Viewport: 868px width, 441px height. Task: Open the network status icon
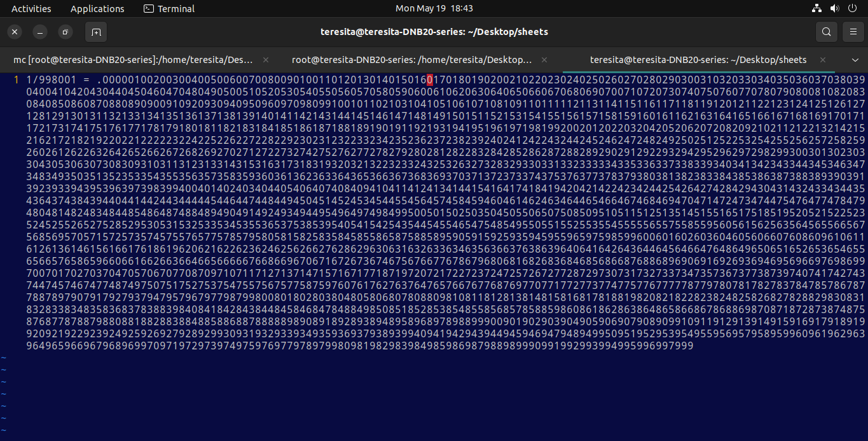817,8
